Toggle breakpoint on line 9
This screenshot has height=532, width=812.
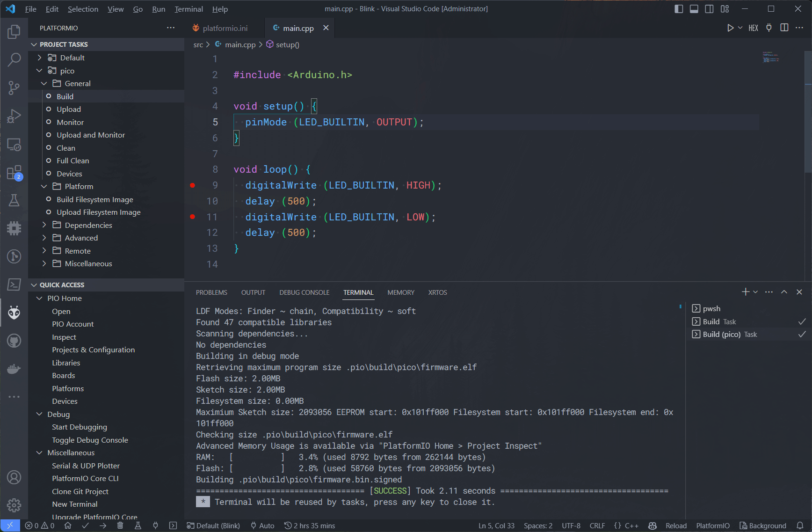tap(193, 185)
